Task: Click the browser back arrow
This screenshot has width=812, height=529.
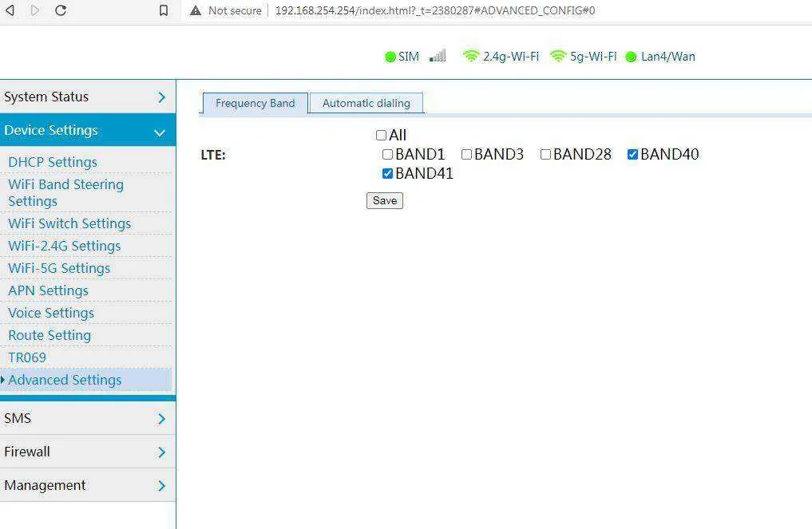Action: [x=10, y=10]
